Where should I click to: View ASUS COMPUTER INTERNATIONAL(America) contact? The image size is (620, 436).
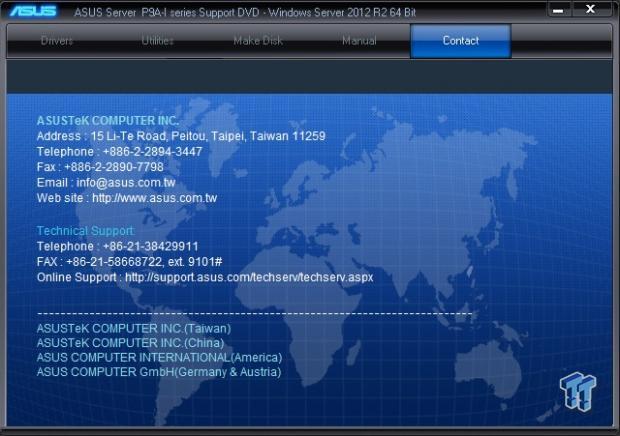click(159, 357)
